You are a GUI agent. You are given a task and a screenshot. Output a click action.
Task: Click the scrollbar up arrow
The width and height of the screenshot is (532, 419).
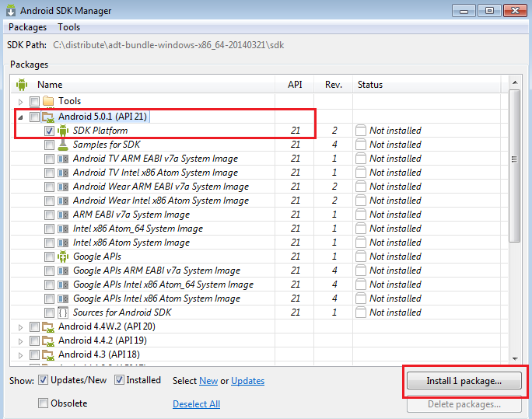coord(515,82)
